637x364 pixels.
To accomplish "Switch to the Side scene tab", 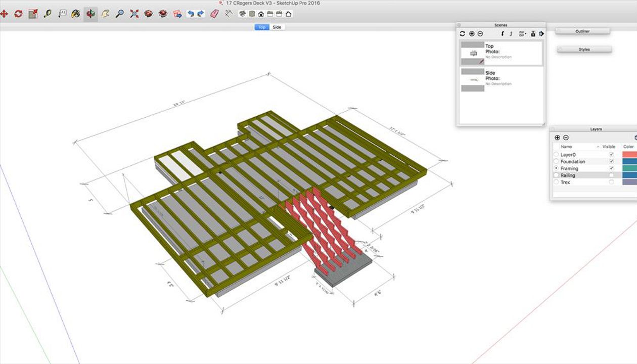I will [277, 27].
